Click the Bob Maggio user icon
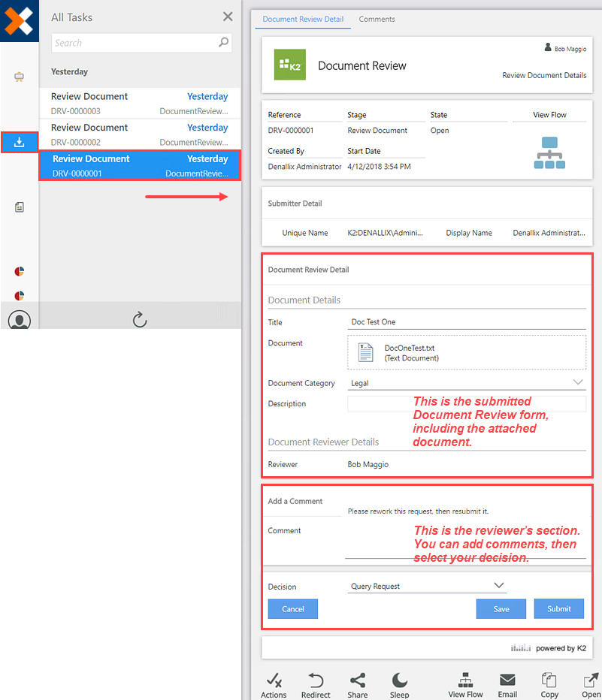 click(x=548, y=47)
